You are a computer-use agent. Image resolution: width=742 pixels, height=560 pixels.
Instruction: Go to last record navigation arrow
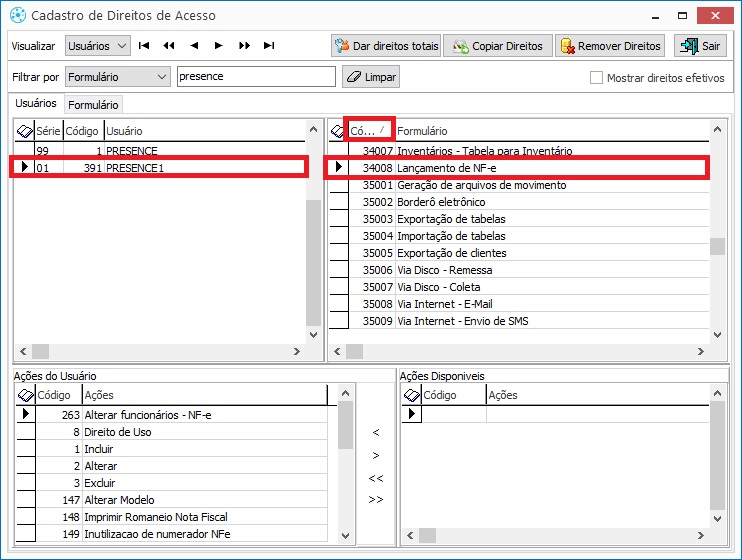pyautogui.click(x=269, y=45)
